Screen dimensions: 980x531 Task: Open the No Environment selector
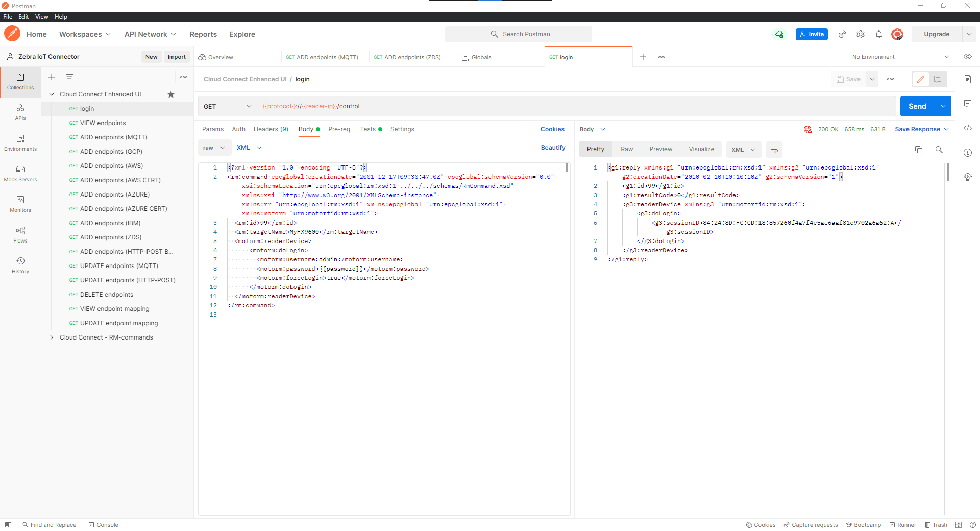(x=901, y=57)
